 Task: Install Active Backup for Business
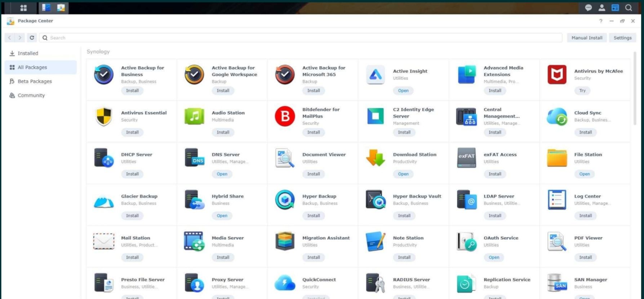pos(132,91)
